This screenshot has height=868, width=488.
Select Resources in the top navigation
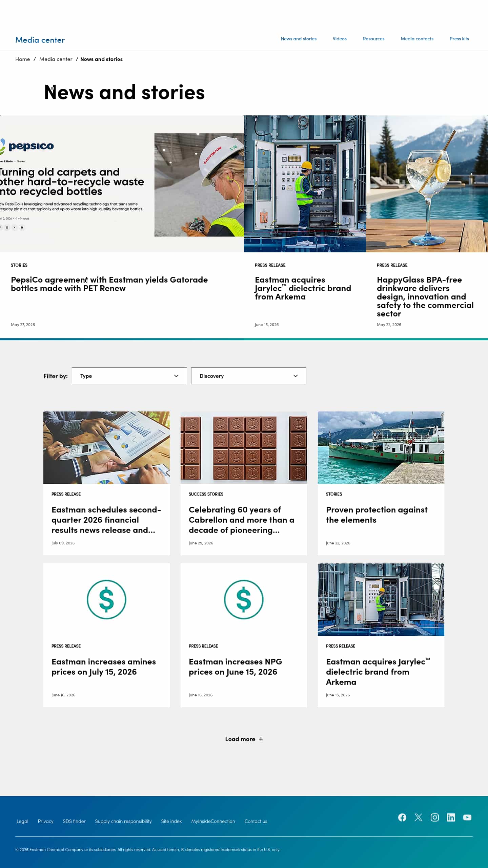pyautogui.click(x=373, y=39)
